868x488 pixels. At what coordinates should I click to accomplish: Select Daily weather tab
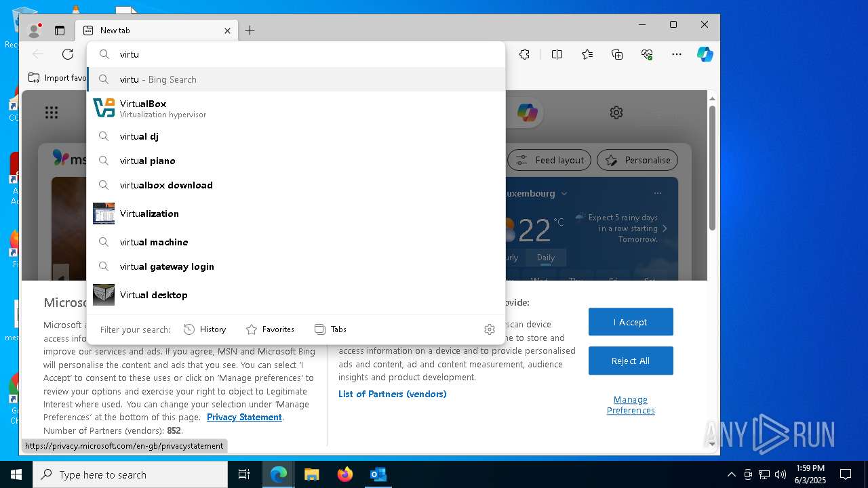click(x=545, y=258)
